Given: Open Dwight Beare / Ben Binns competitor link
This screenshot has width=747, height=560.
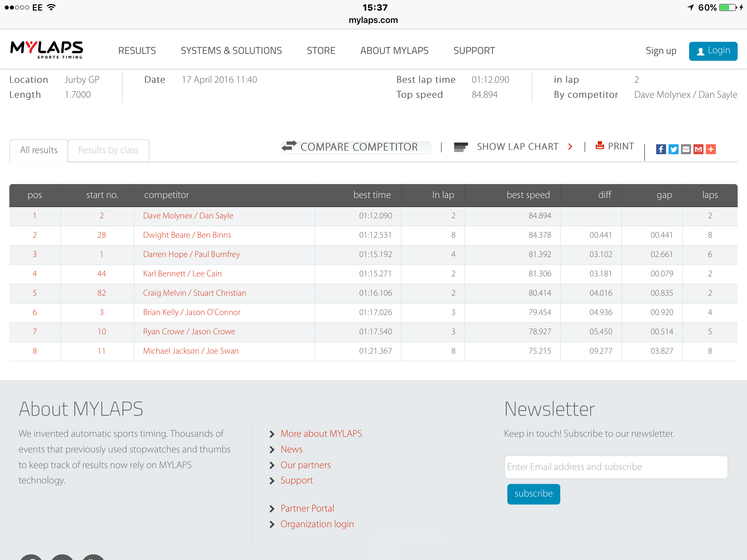Looking at the screenshot, I should pyautogui.click(x=187, y=235).
